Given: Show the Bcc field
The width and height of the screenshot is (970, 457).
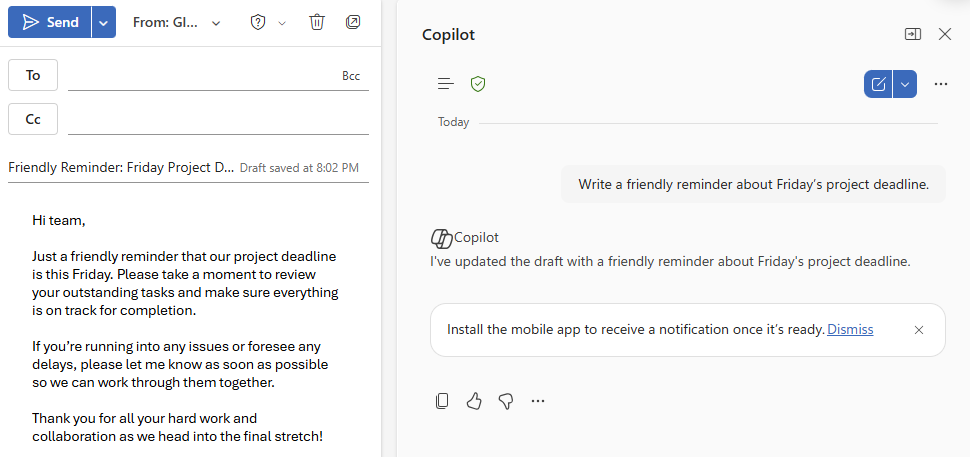Looking at the screenshot, I should click(x=351, y=76).
